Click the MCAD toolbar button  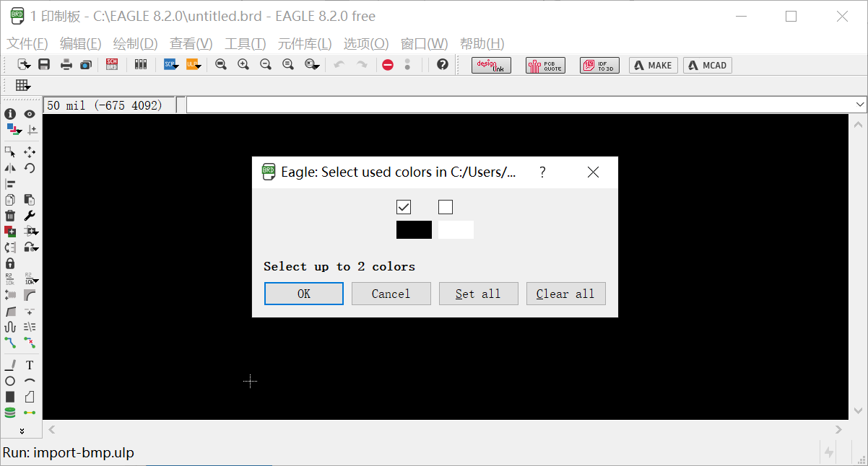coord(708,65)
